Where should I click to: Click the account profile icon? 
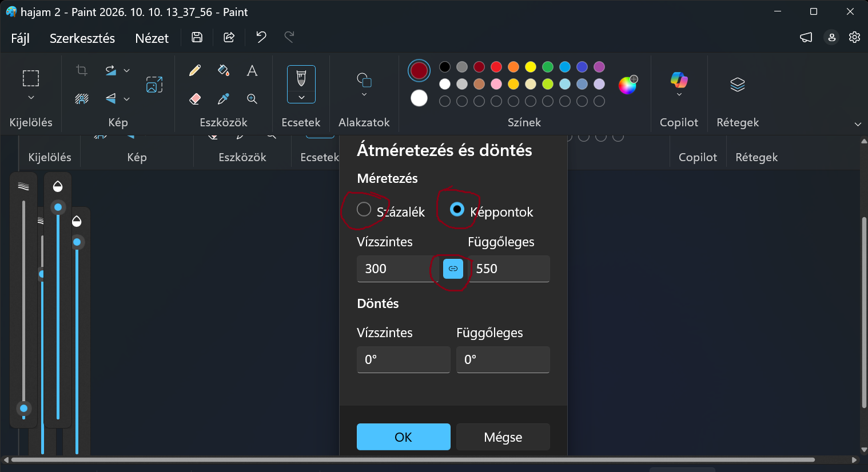[831, 37]
